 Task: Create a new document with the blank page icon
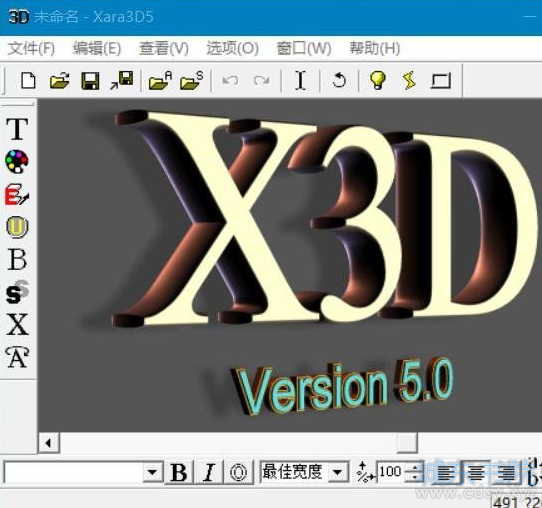tap(28, 81)
